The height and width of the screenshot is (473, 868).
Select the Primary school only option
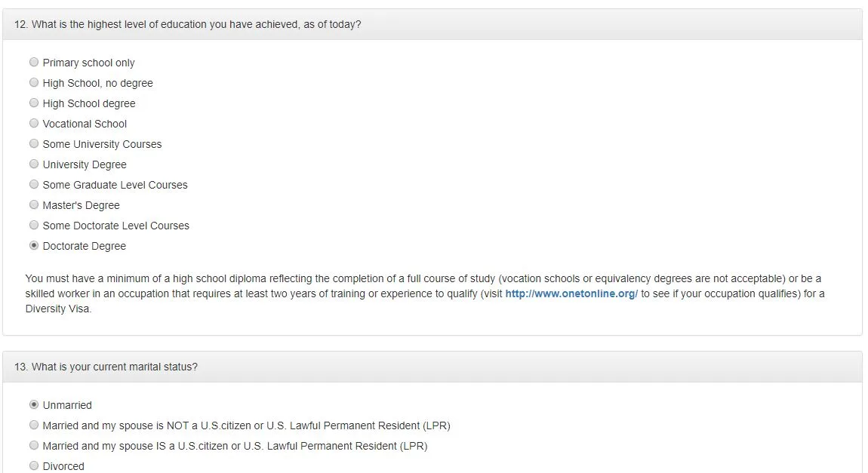pos(34,62)
